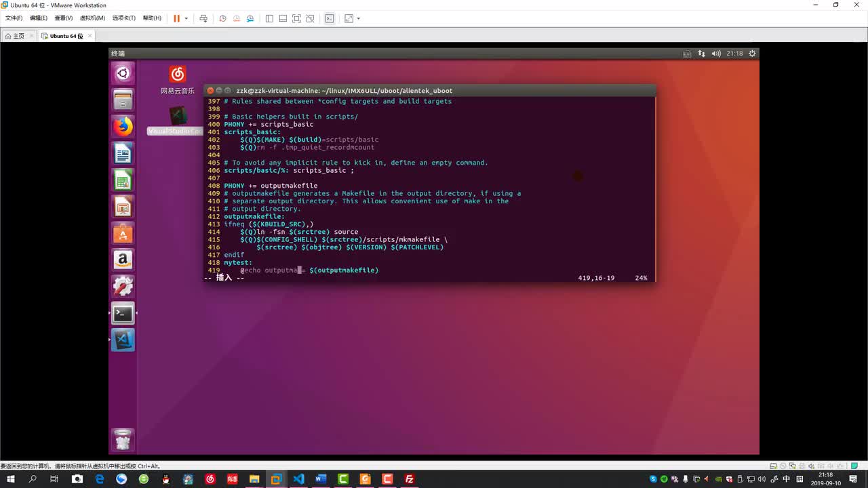Viewport: 868px width, 488px height.
Task: Open the snapshot manager icon
Action: click(x=250, y=18)
